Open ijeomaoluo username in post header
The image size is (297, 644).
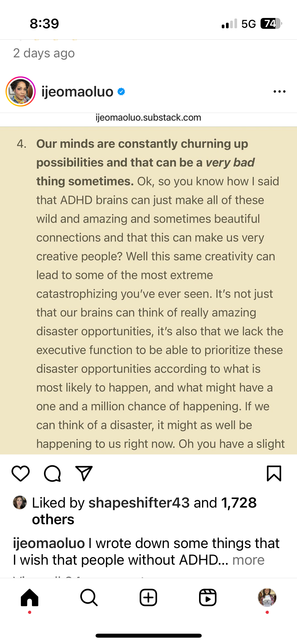click(x=77, y=92)
